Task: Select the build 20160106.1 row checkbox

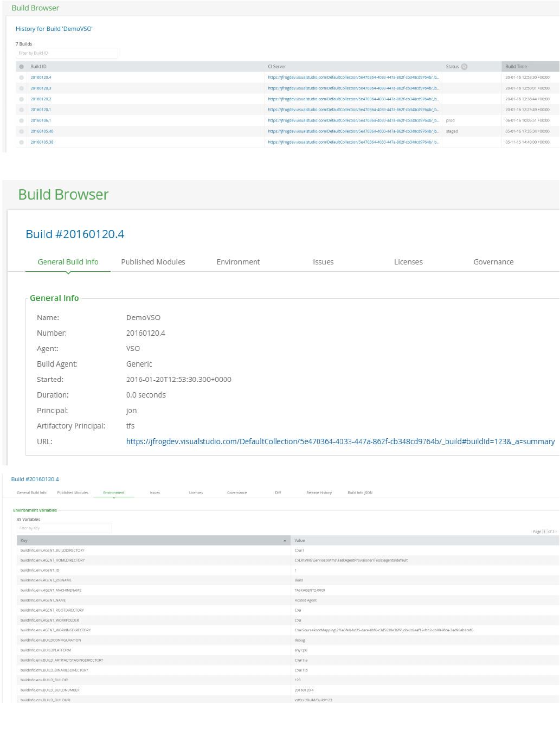Action: tap(22, 120)
